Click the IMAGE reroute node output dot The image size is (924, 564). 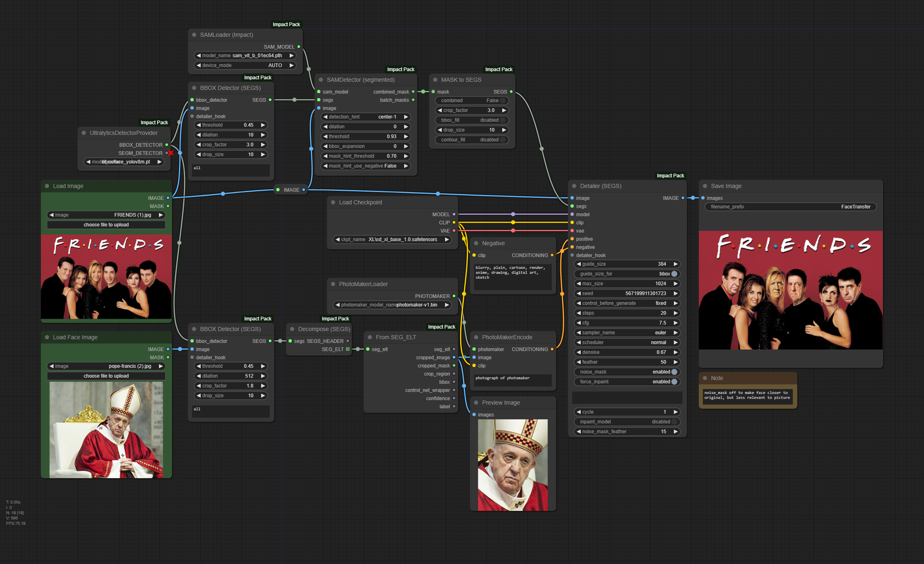(x=304, y=190)
